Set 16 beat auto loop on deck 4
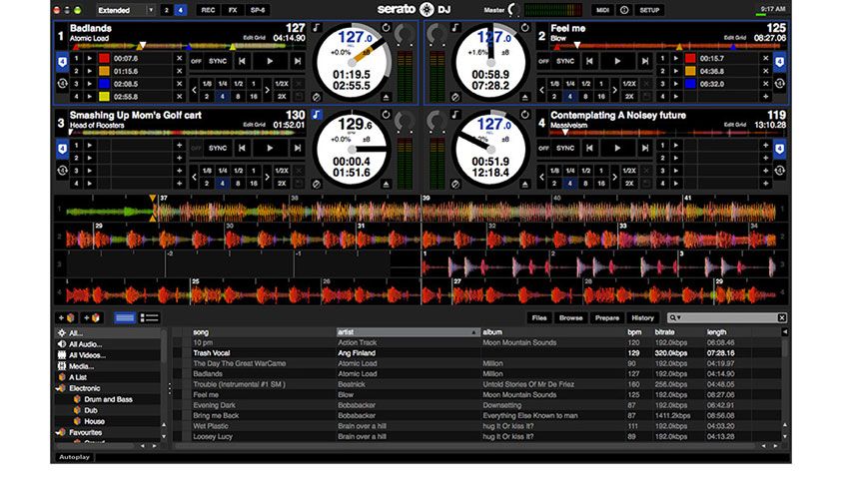 coord(601,184)
